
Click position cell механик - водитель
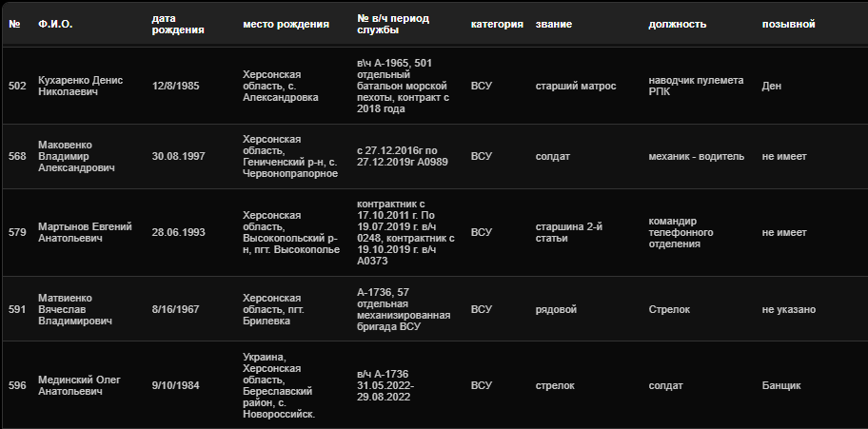[x=696, y=156]
